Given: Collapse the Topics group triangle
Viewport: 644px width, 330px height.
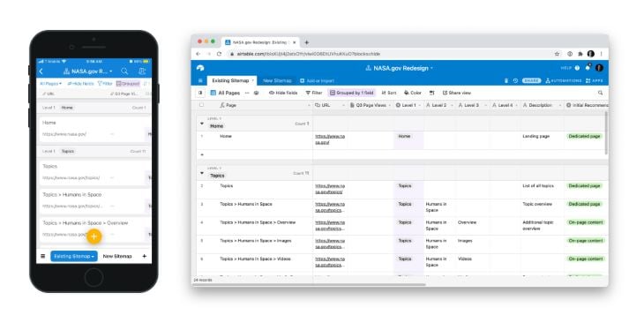Looking at the screenshot, I should point(202,174).
